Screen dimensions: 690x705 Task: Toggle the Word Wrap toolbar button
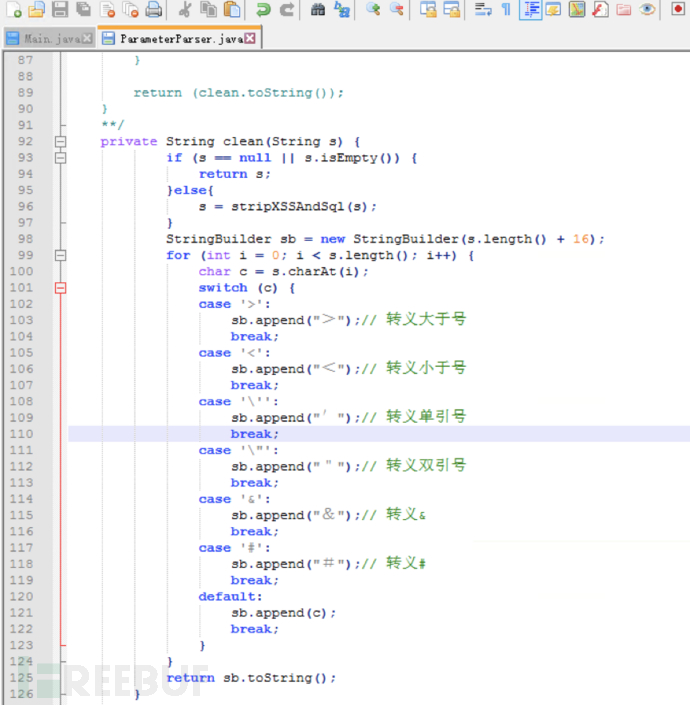click(482, 10)
